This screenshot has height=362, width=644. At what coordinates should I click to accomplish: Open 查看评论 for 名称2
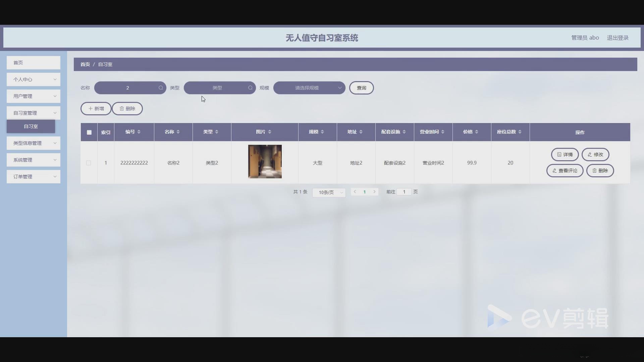[x=565, y=171]
